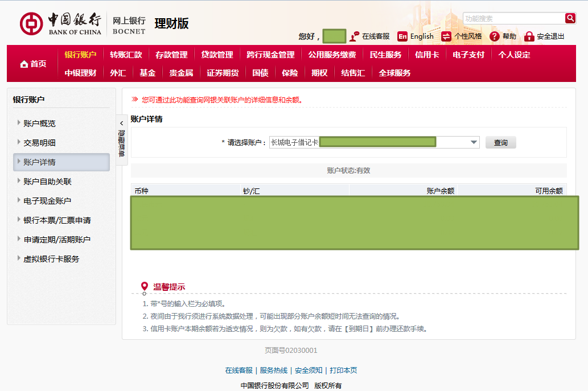The image size is (588, 391).
Task: Open the 外汇 menu
Action: [118, 73]
